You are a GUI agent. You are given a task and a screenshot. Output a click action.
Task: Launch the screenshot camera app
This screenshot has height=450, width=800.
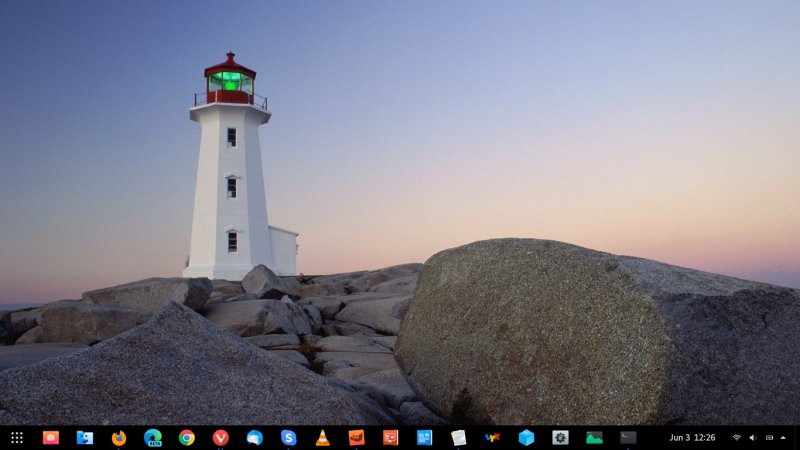(x=51, y=438)
